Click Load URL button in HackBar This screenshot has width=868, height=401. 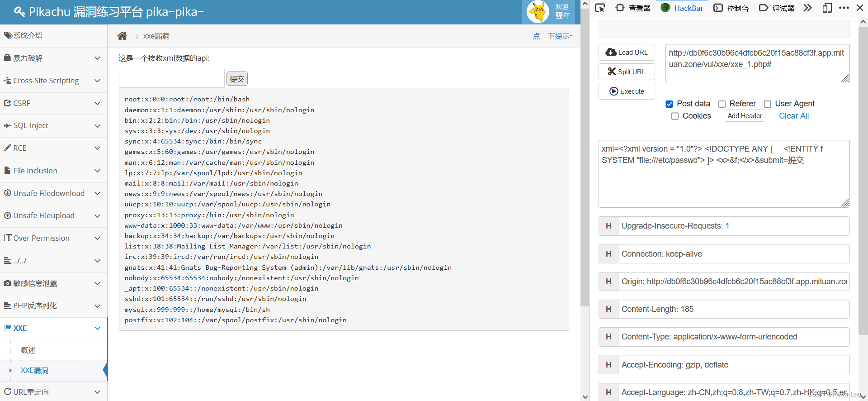pos(627,53)
